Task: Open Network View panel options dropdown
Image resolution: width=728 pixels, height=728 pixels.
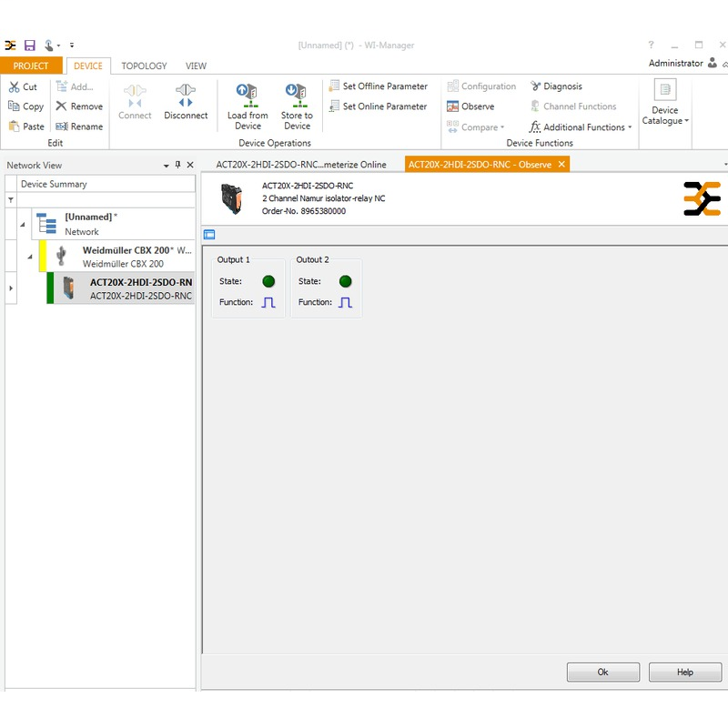Action: coord(167,166)
